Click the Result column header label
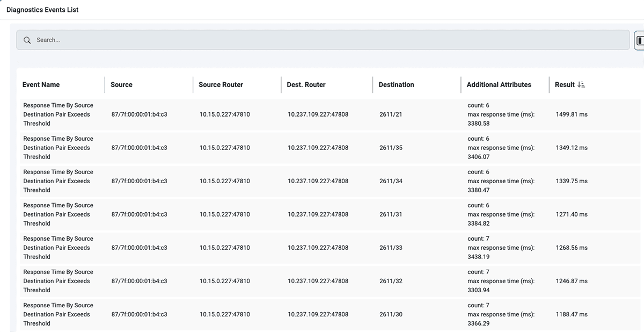 (565, 85)
